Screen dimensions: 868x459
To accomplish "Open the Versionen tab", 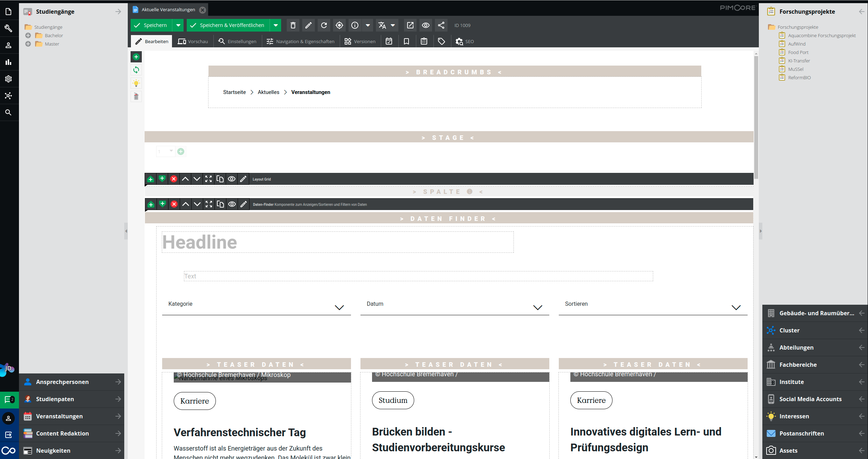I will [x=360, y=41].
